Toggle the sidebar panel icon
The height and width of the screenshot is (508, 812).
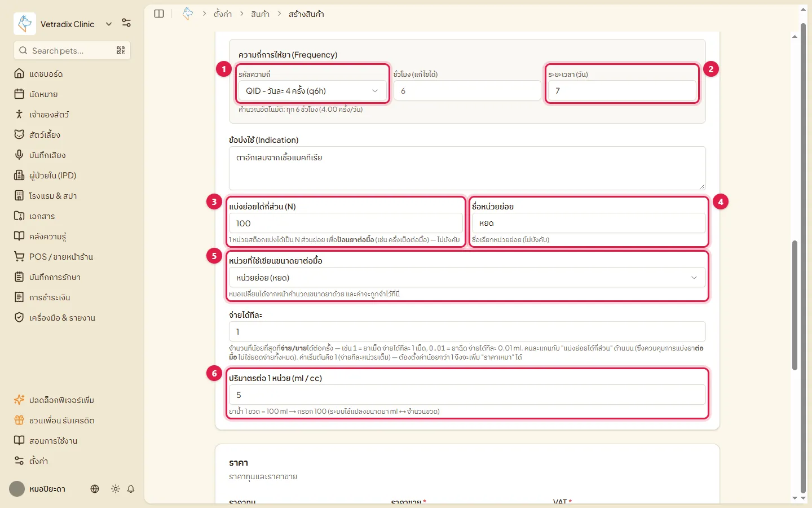pos(159,14)
